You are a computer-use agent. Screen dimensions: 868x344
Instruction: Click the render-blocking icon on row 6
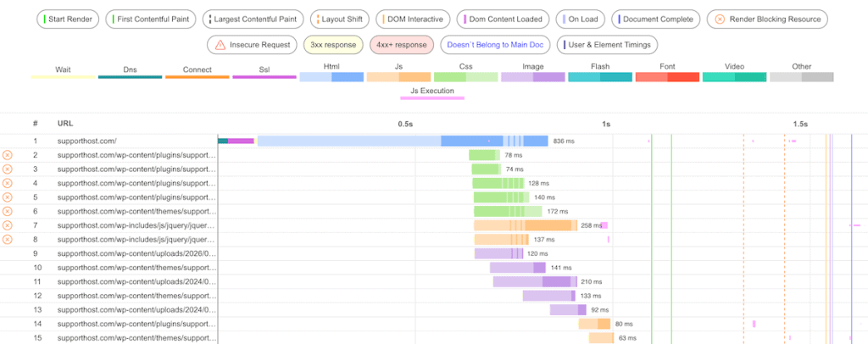pyautogui.click(x=7, y=211)
